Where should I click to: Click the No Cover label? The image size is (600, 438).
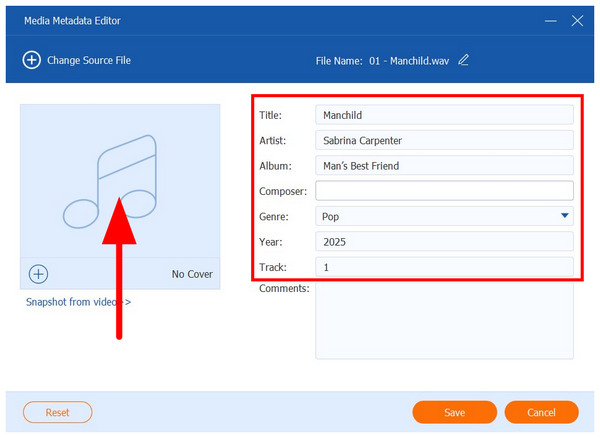point(192,274)
